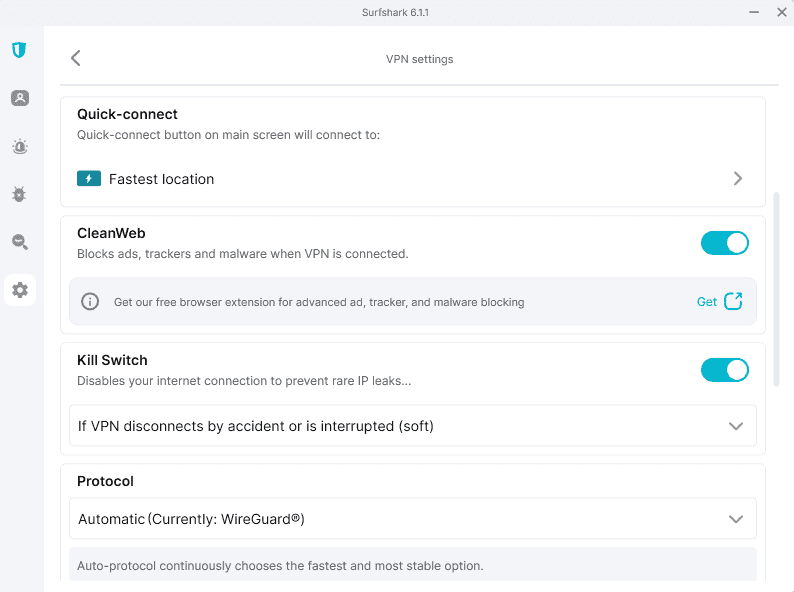Open the Antivirus bug icon

click(19, 194)
